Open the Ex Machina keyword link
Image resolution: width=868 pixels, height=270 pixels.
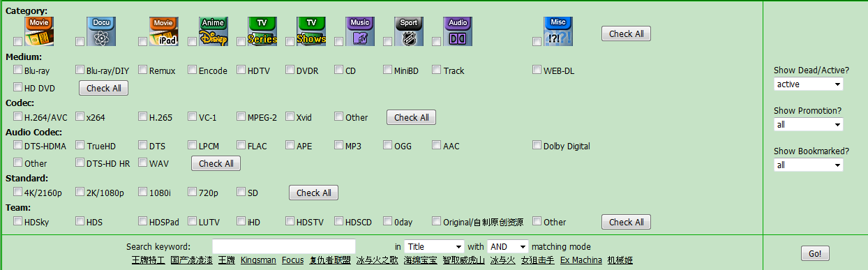coord(581,260)
